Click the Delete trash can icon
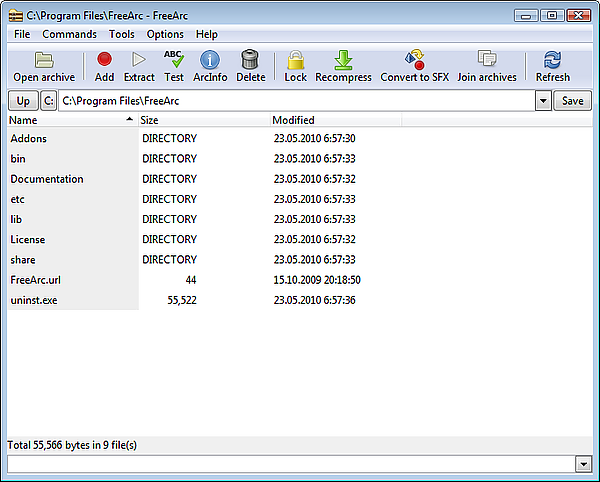This screenshot has width=600, height=482. [x=250, y=60]
